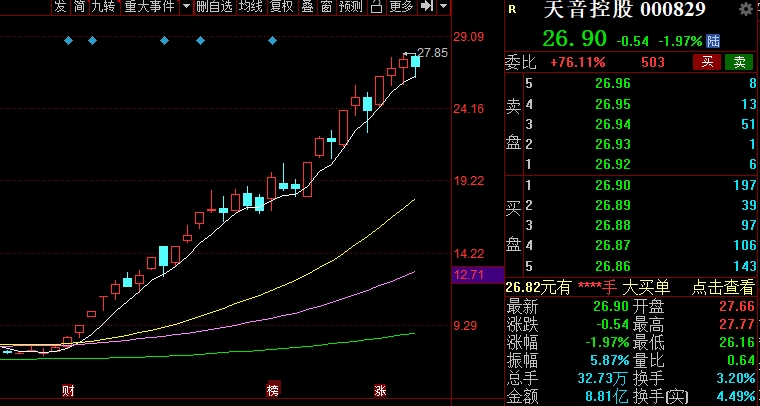Click the 榜 marker below the chart
This screenshot has width=760, height=406.
[272, 388]
